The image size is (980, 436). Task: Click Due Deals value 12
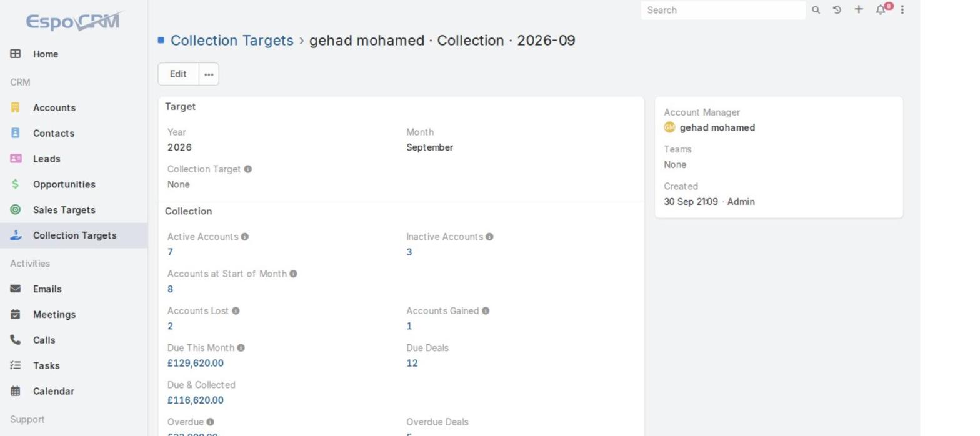[412, 363]
